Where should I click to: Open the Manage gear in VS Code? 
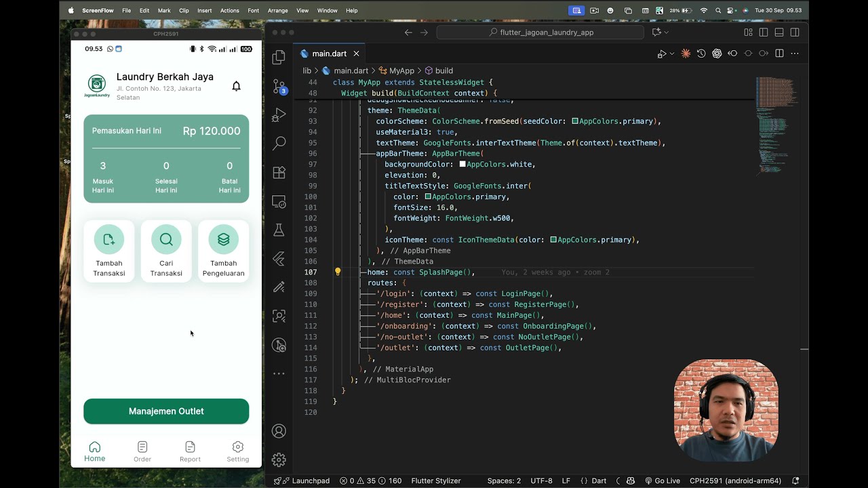pos(279,460)
